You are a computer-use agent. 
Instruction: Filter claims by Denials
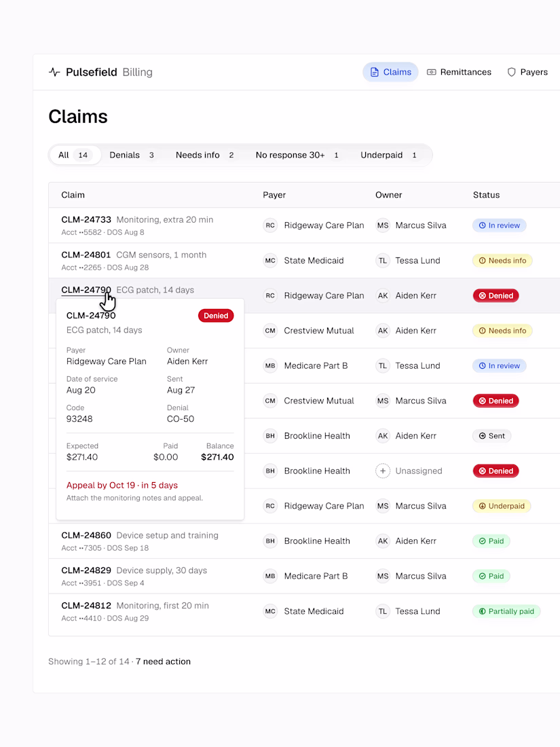point(132,155)
